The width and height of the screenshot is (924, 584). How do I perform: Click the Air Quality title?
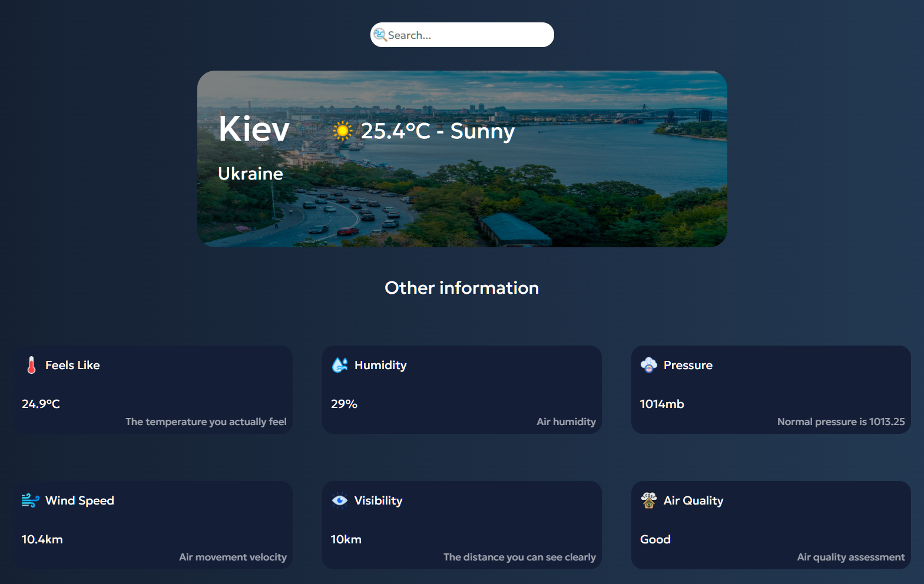pos(693,500)
